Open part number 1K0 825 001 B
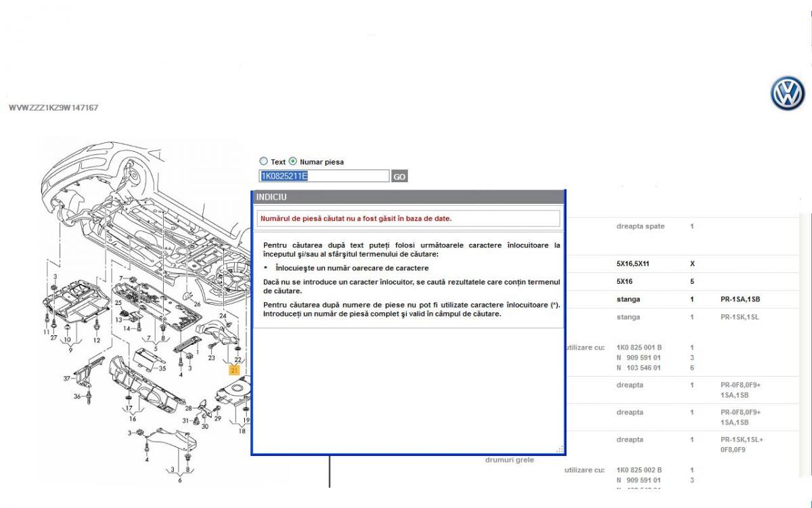 [x=639, y=347]
